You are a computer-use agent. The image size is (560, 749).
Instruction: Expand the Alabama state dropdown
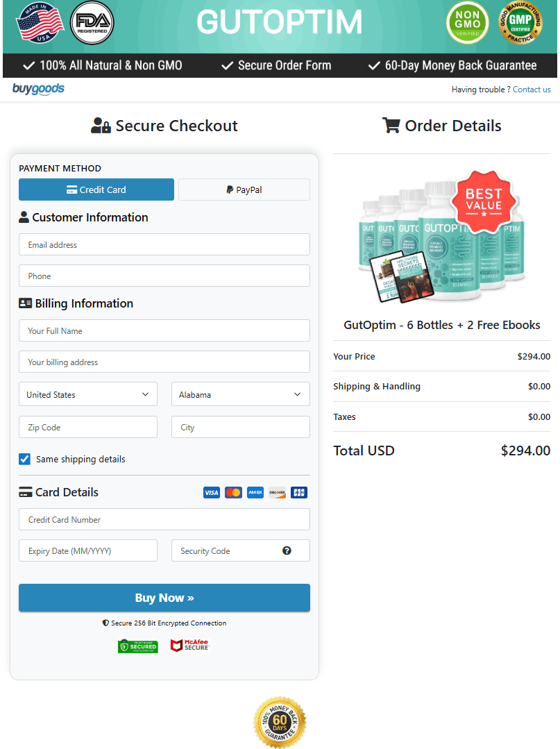click(x=240, y=394)
